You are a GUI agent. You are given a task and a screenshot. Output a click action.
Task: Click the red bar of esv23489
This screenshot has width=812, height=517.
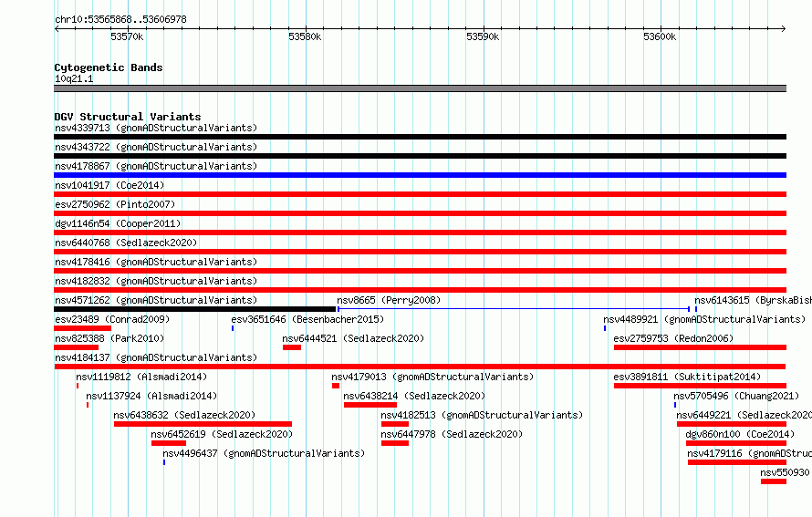pyautogui.click(x=82, y=328)
